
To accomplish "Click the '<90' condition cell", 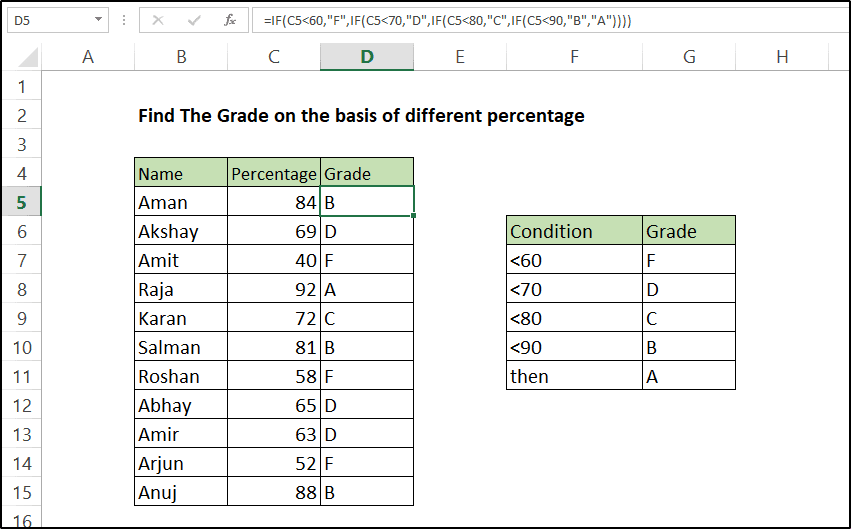I will (574, 347).
